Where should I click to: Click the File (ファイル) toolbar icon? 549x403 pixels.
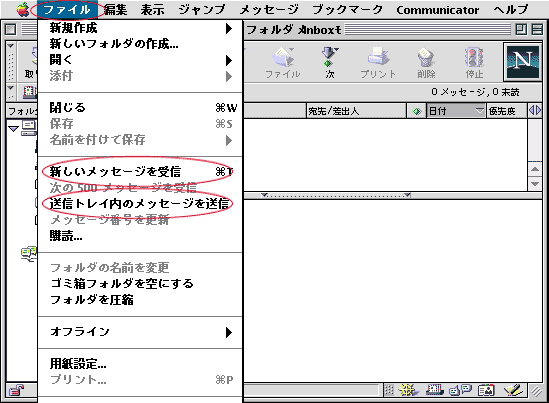click(x=283, y=62)
